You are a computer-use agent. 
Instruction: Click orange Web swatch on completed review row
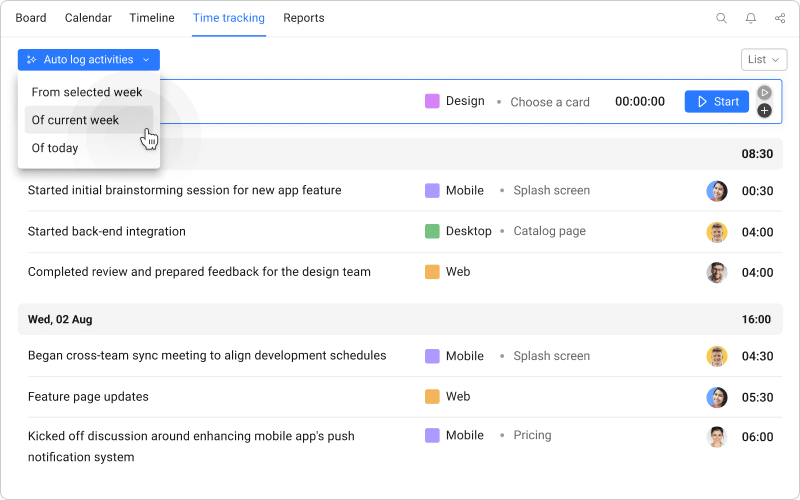point(432,272)
